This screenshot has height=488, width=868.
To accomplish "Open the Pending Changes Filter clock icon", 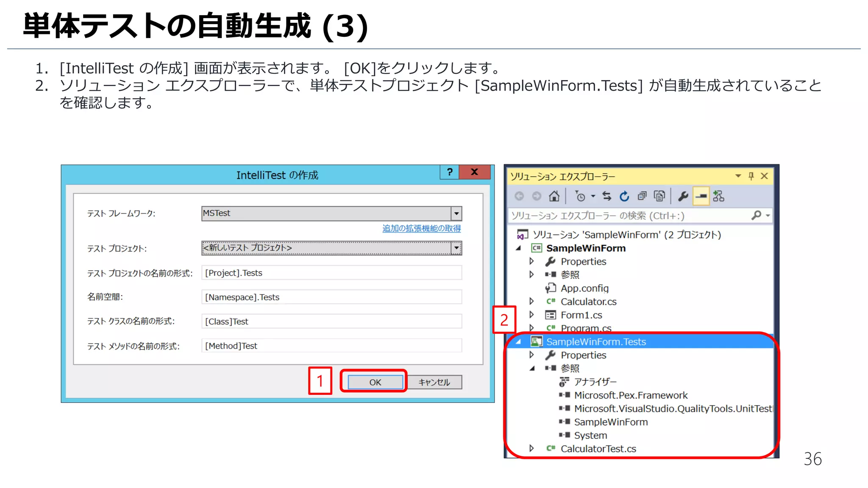I will click(580, 196).
